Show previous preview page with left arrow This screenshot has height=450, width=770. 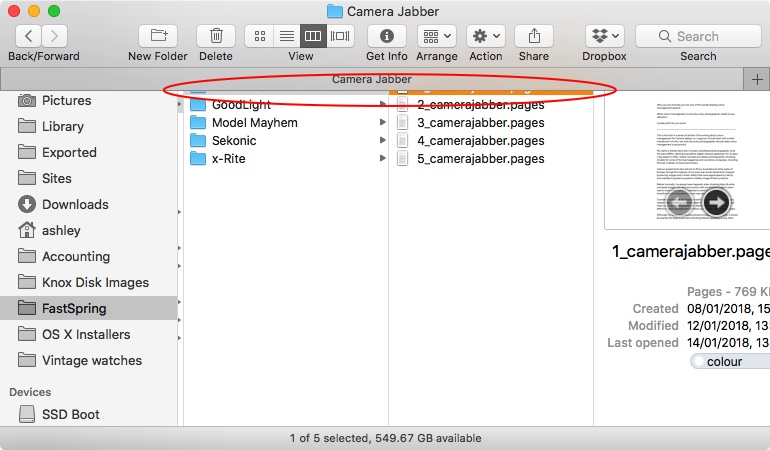click(x=680, y=202)
